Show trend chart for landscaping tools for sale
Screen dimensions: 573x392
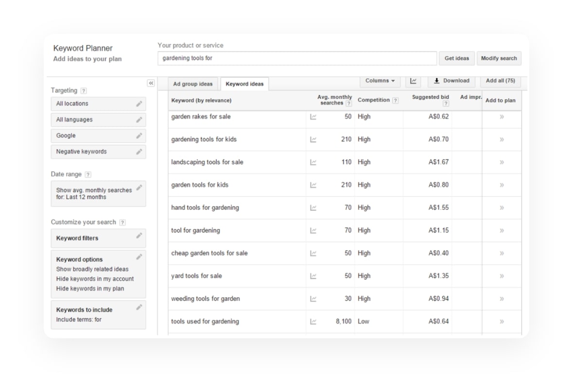pyautogui.click(x=313, y=162)
